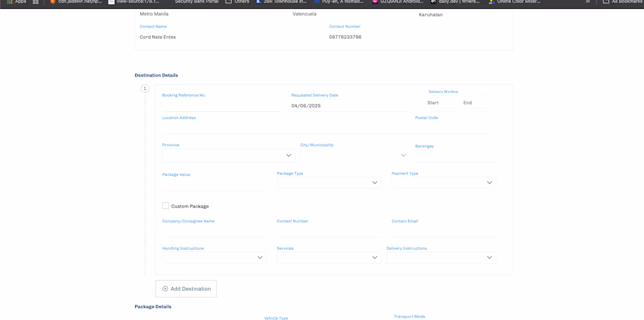Open the Payment Type dropdown
The width and height of the screenshot is (644, 320).
pos(444,183)
